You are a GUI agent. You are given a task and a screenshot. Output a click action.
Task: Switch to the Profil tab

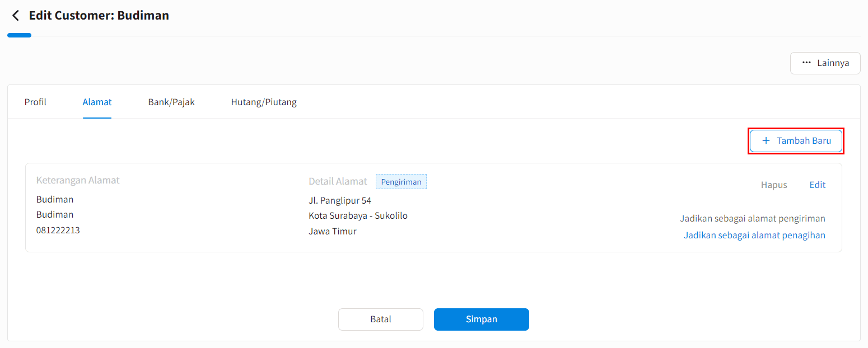[35, 102]
